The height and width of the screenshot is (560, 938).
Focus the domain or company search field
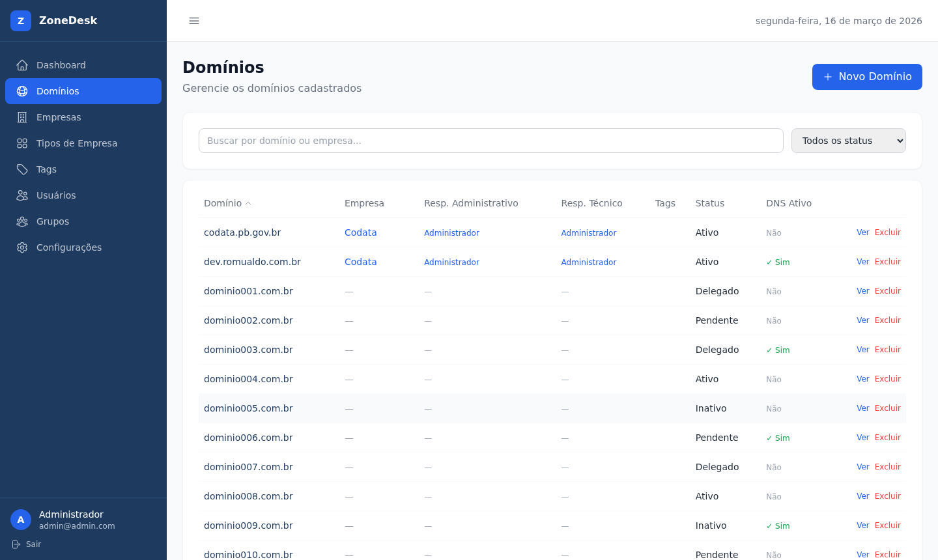[490, 141]
